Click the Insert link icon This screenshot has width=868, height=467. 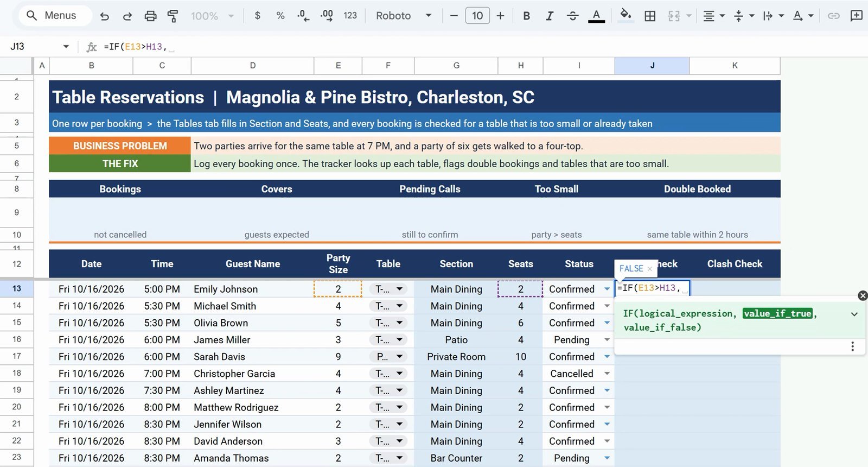(x=833, y=16)
